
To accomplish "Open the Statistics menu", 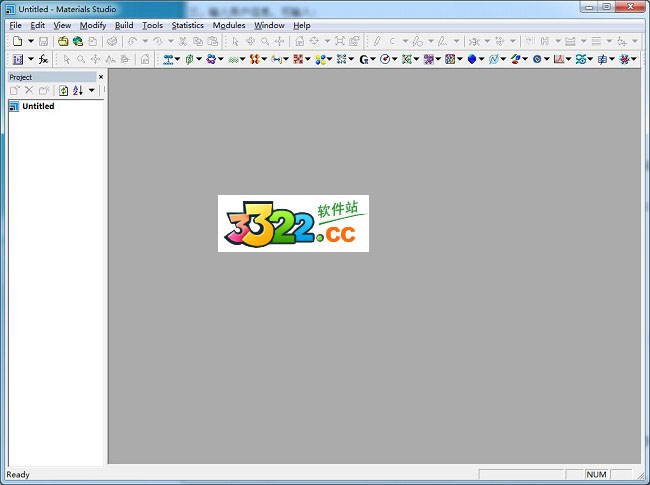I will click(x=187, y=25).
